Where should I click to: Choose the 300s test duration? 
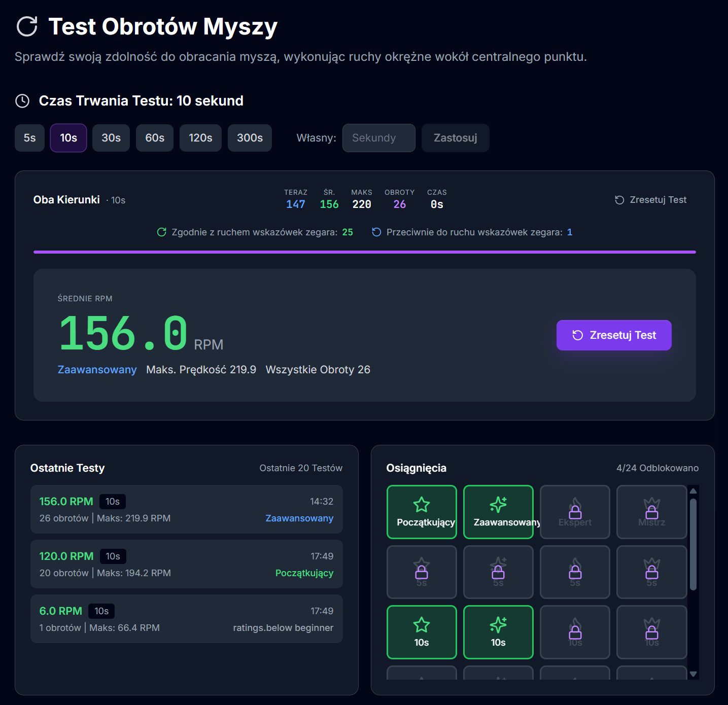(250, 138)
